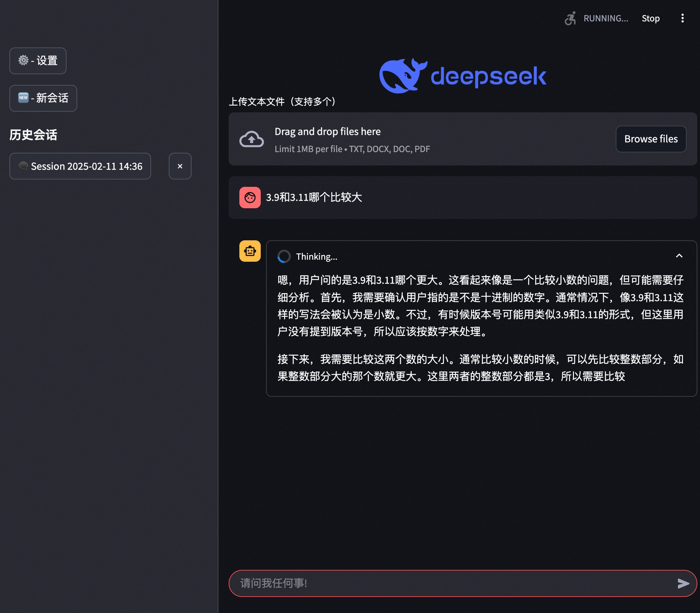
Task: Click the yellow robot assistant avatar
Action: click(250, 251)
